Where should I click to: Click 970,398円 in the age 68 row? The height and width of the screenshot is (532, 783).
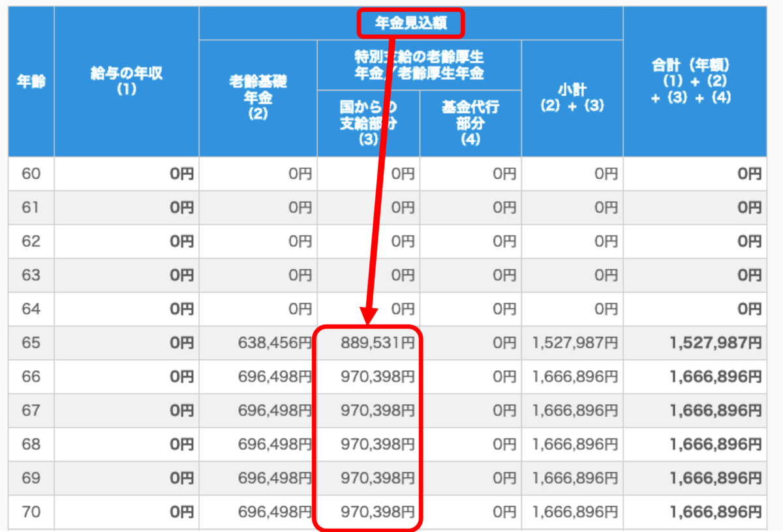pyautogui.click(x=377, y=445)
